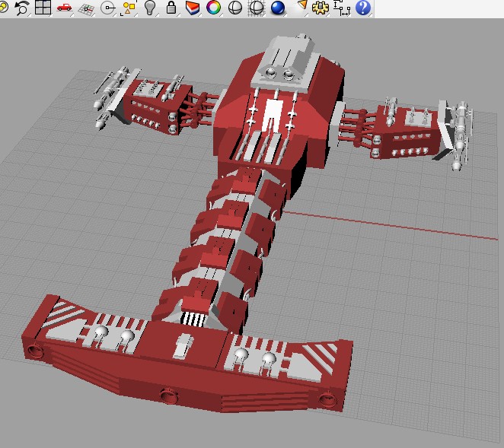Open the Options gear icon
This screenshot has width=504, height=448.
[x=321, y=8]
